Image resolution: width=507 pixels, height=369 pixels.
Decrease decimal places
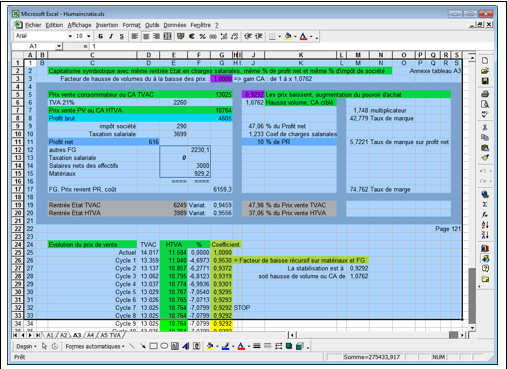[234, 36]
